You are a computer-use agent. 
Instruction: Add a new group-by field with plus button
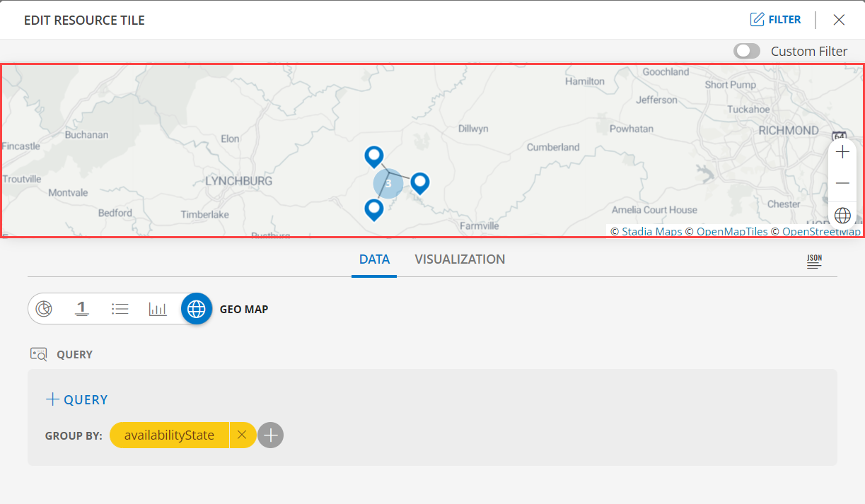click(x=270, y=435)
